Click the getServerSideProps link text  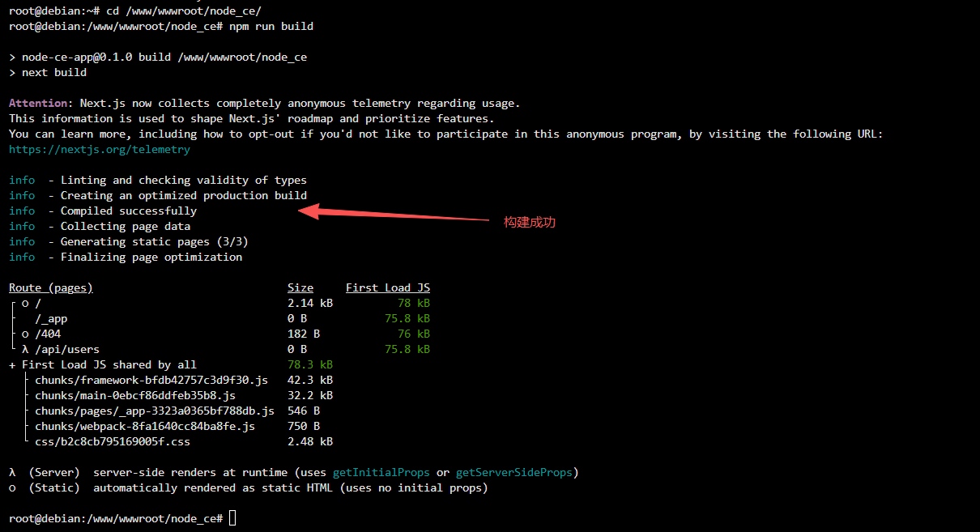(x=514, y=472)
